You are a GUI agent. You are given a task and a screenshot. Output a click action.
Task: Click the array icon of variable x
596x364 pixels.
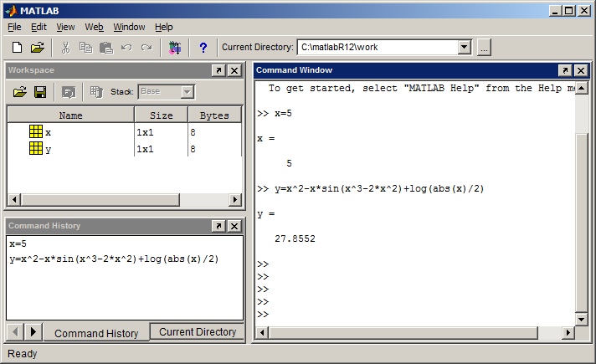[x=36, y=131]
